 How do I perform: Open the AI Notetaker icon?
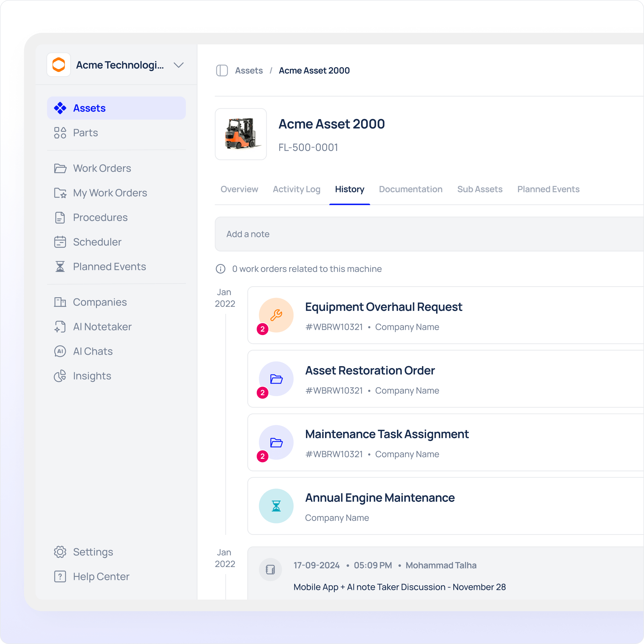(x=60, y=327)
